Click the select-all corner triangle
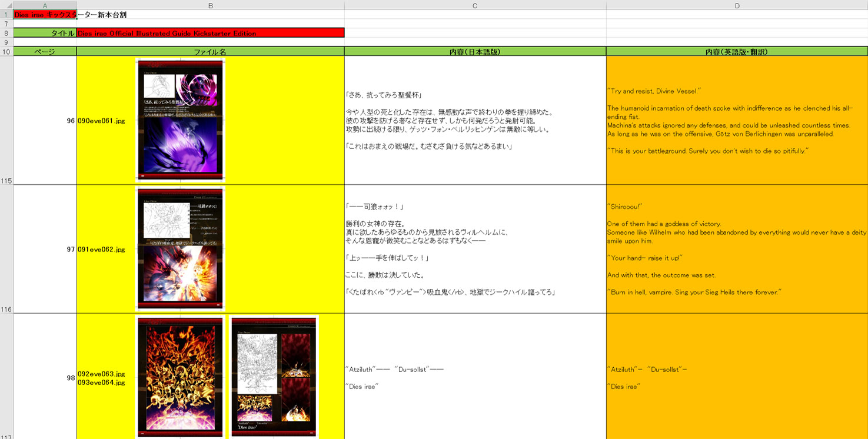Image resolution: width=868 pixels, height=439 pixels. click(x=6, y=5)
